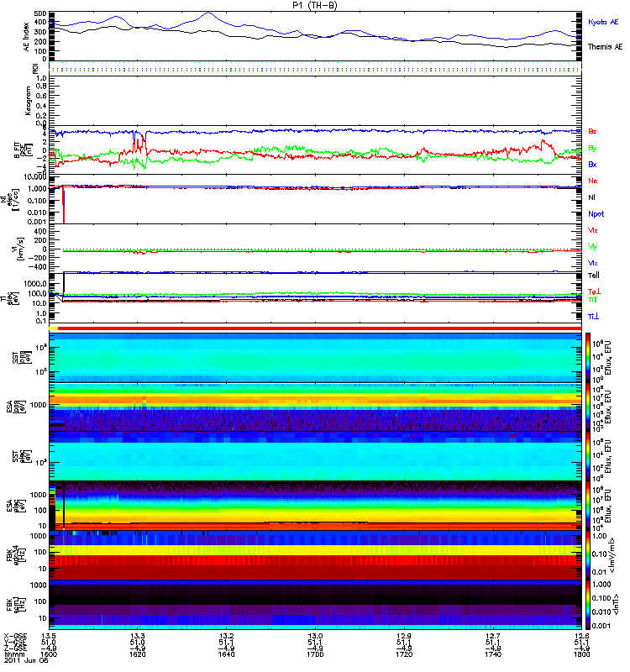
Task: Click the topmost Eflux color bar
Action: pyautogui.click(x=588, y=357)
